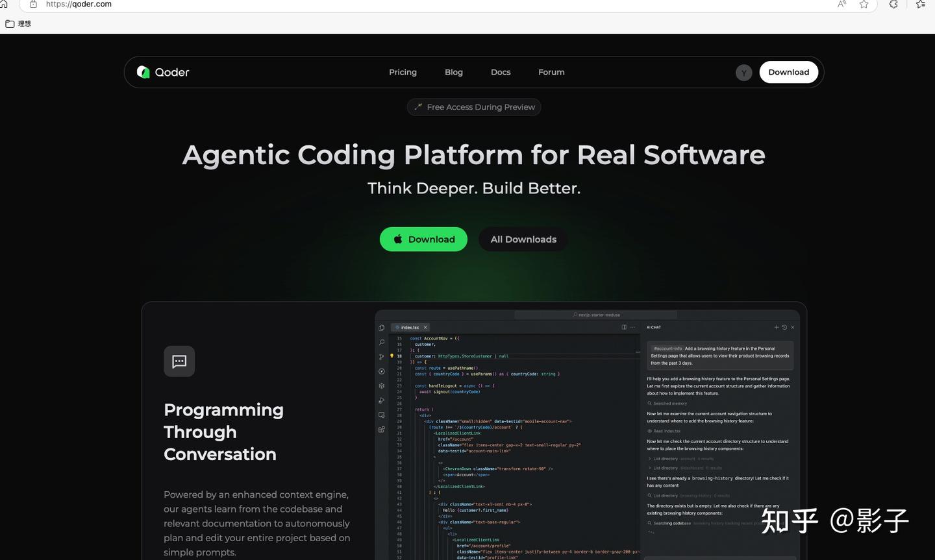
Task: Click the green Download button with Apple logo
Action: pyautogui.click(x=423, y=239)
